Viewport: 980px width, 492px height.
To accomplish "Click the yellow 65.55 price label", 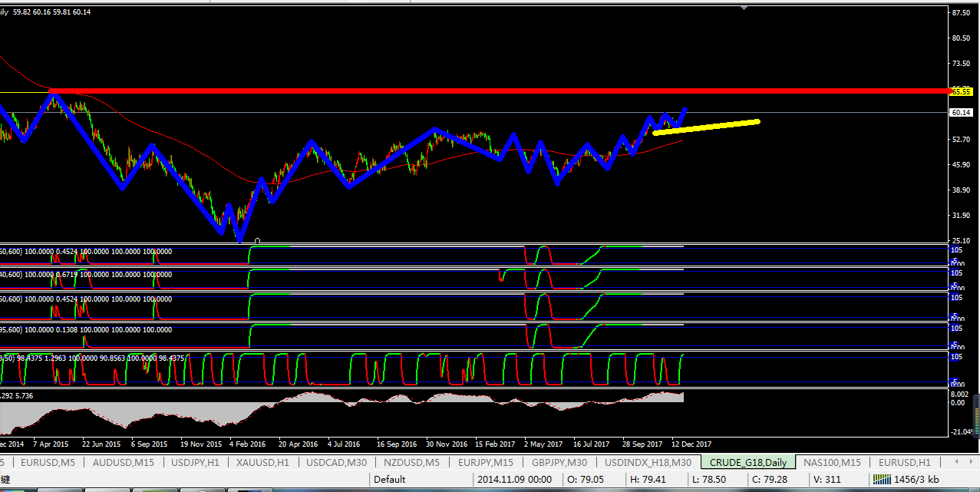I will (962, 91).
